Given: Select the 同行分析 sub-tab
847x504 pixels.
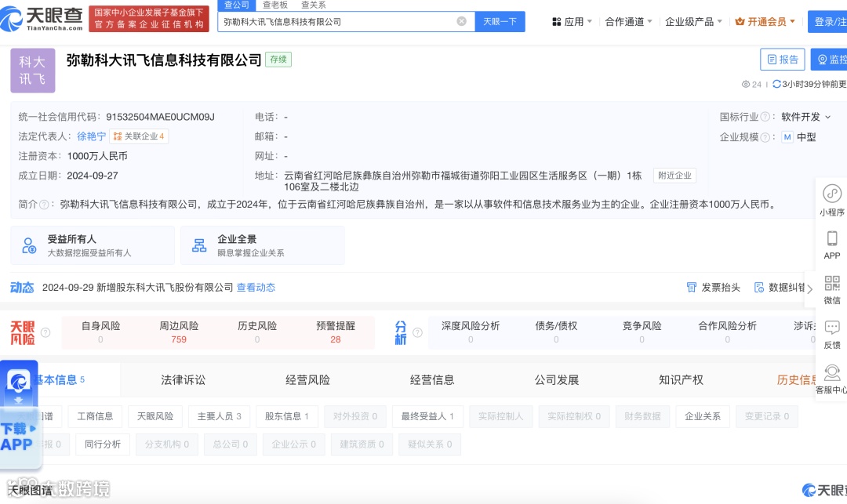Looking at the screenshot, I should (103, 444).
